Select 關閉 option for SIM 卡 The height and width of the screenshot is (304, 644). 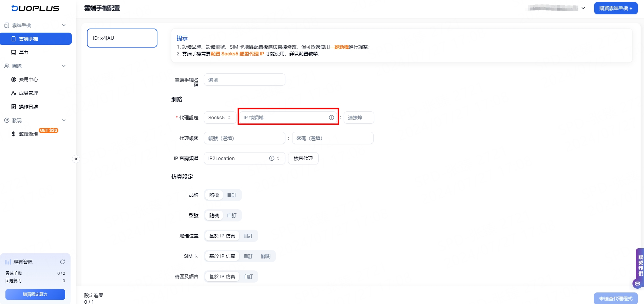point(266,256)
